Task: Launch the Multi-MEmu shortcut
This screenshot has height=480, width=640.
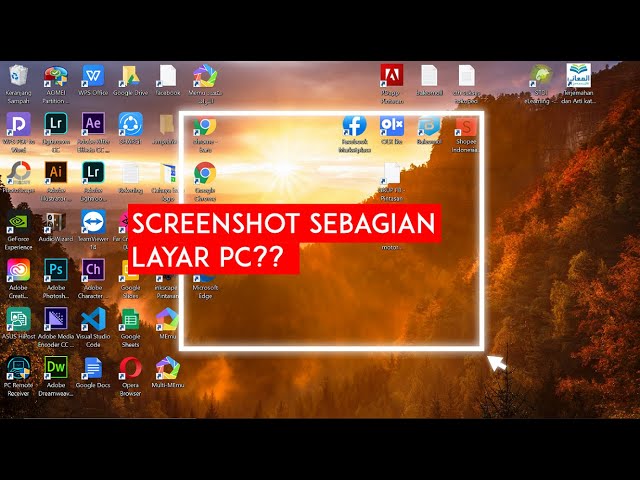Action: click(168, 367)
